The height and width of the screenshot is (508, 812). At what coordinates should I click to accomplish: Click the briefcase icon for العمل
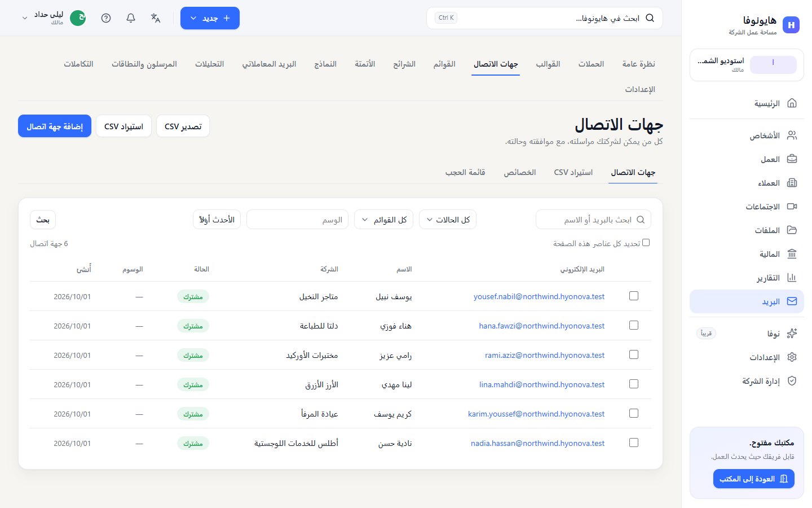tap(792, 159)
